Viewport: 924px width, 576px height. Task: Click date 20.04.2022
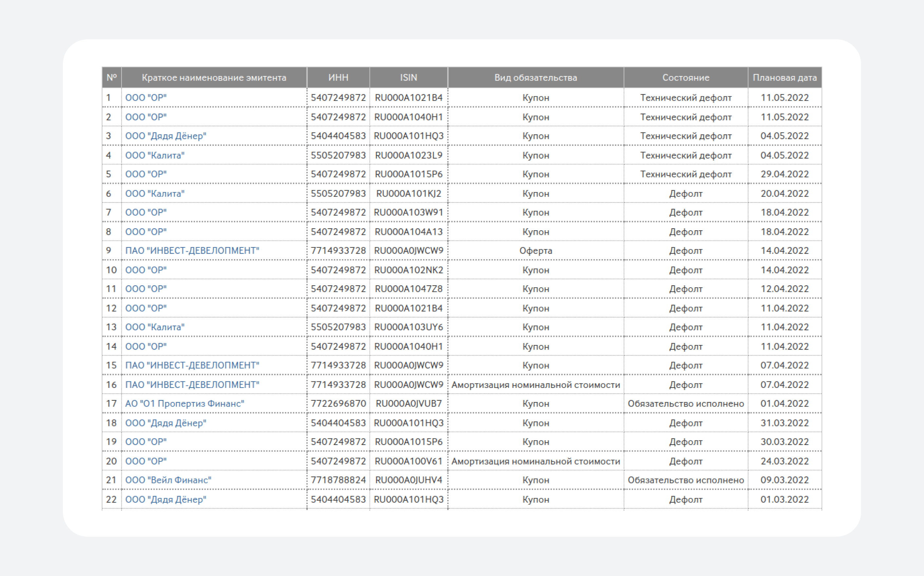785,194
